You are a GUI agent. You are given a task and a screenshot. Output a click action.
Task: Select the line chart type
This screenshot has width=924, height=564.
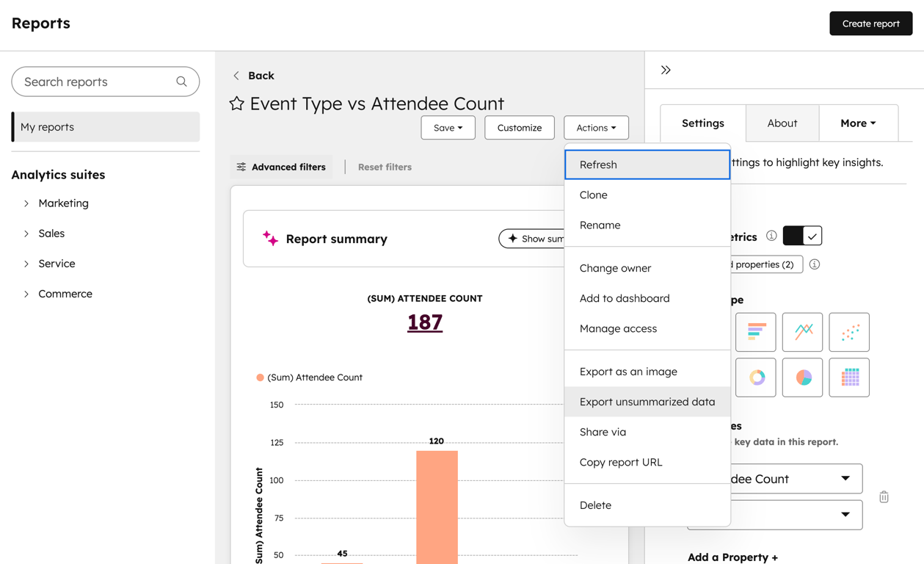click(802, 332)
